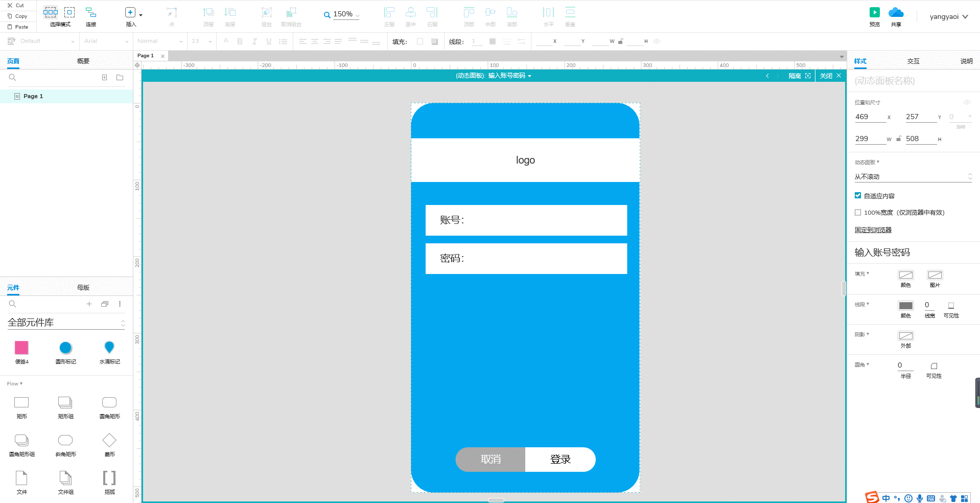Image resolution: width=980 pixels, height=503 pixels.
Task: Select the intersected selection mode icon
Action: [51, 12]
